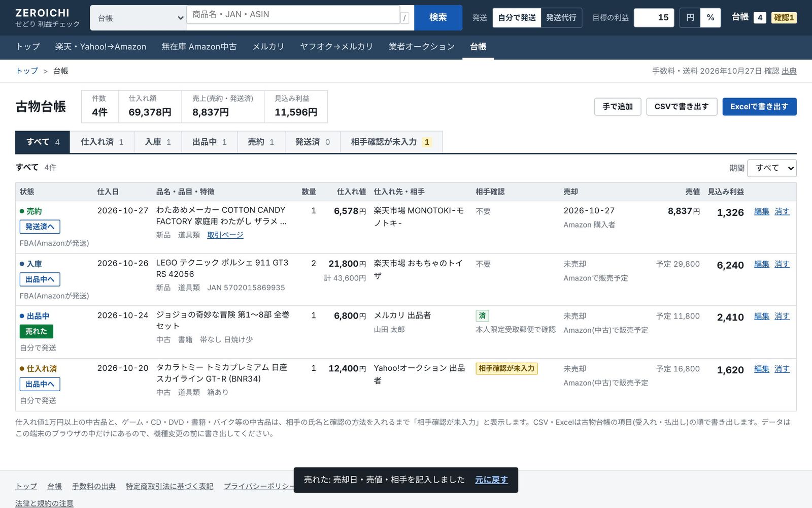Click 消す for トミカプレミアム row
Image resolution: width=812 pixels, height=508 pixels.
coord(782,369)
